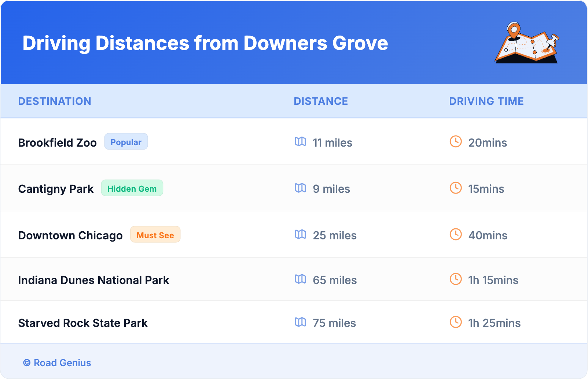Screen dimensions: 588x379
Task: Click the clock icon beside 1h 15mins
Action: coord(456,279)
